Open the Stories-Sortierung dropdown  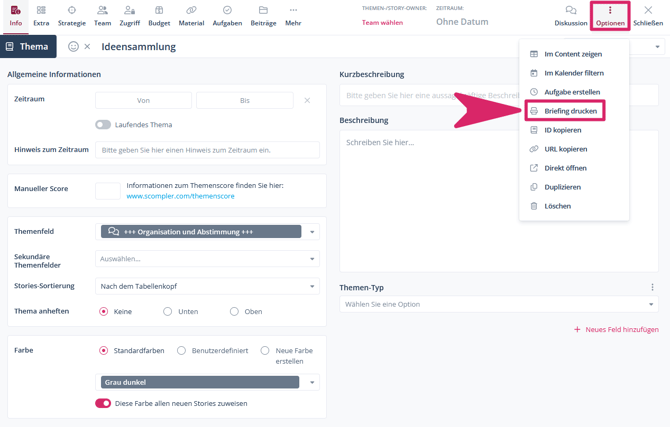pyautogui.click(x=312, y=286)
